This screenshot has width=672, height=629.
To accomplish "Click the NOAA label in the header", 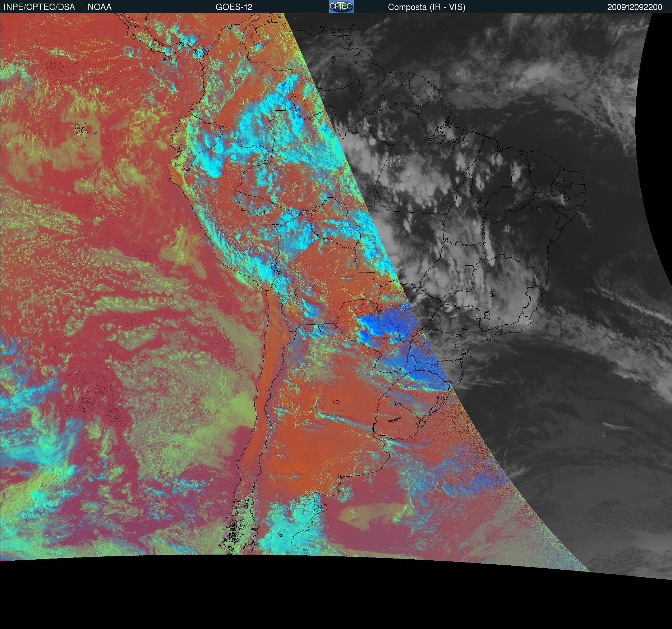I will 100,7.
